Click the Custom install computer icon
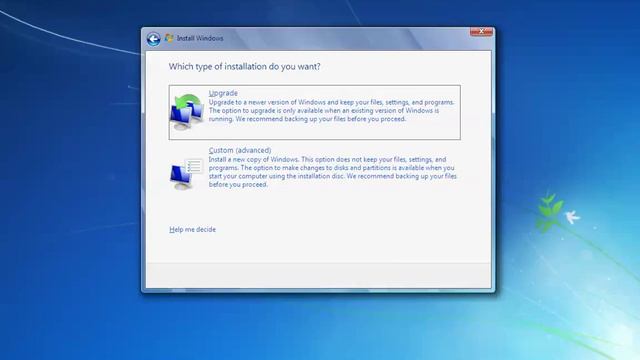This screenshot has height=360, width=640. [x=187, y=174]
